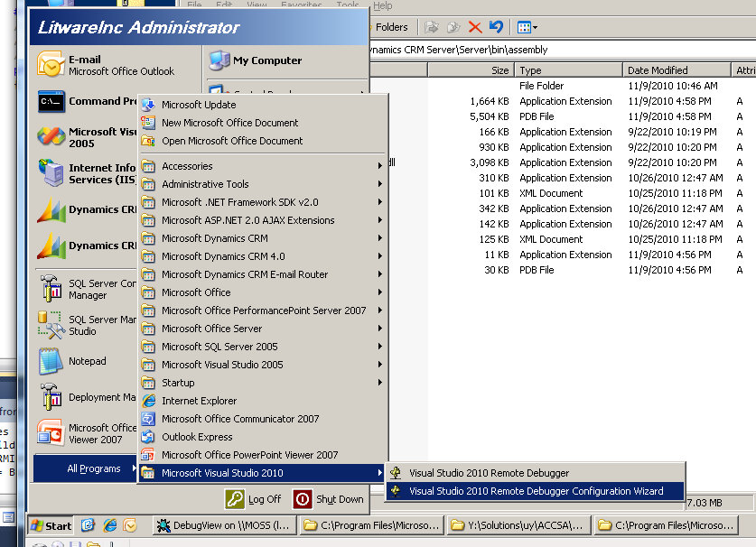Screen dimensions: 756x547
Task: Open Deployment Manager shortcut icon
Action: pos(51,397)
